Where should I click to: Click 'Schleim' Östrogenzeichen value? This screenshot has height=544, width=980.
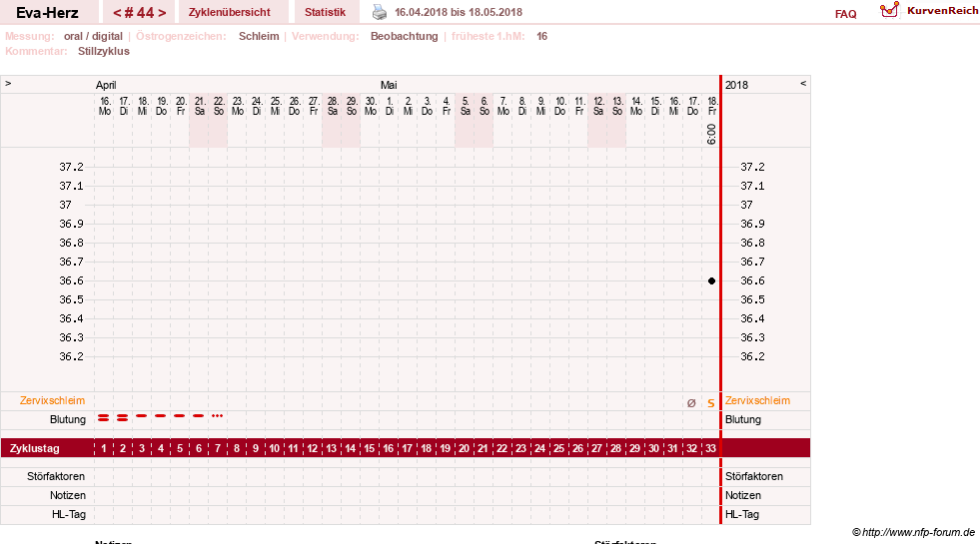pos(259,36)
